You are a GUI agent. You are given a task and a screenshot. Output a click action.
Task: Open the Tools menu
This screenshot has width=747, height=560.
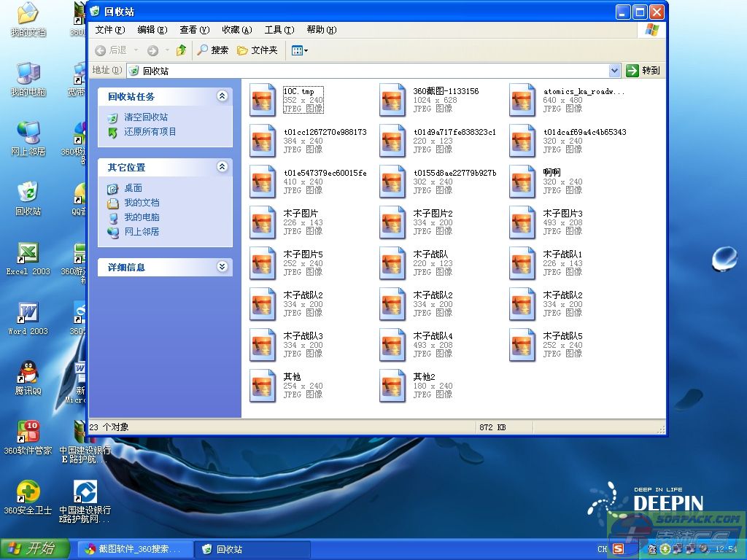(x=279, y=30)
